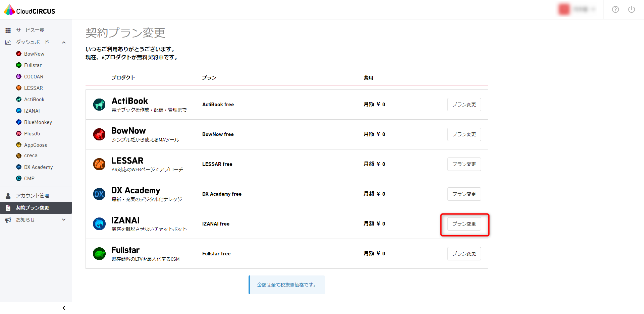644x314 pixels.
Task: Click the ActiBook free plan text
Action: (x=218, y=105)
